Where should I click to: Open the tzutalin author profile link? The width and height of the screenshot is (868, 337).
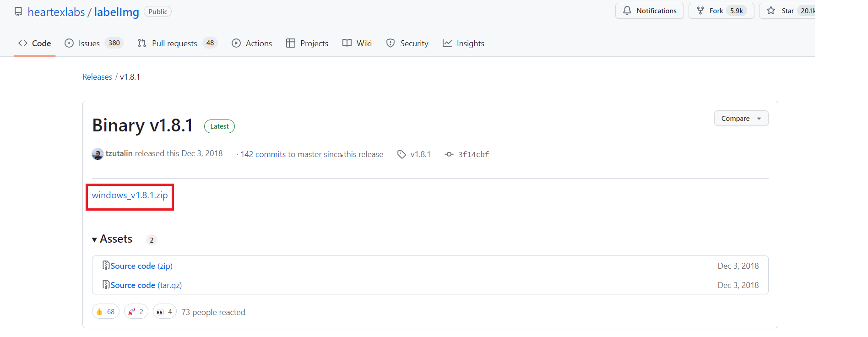click(x=119, y=153)
